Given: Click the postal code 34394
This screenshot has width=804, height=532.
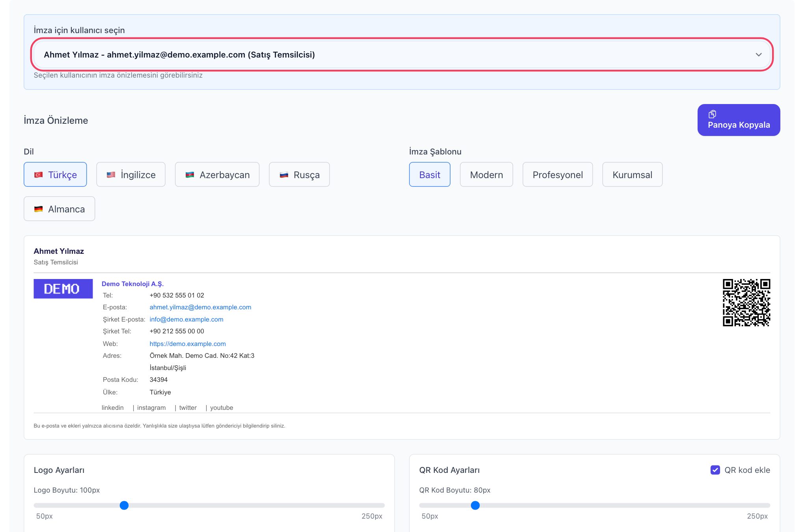Looking at the screenshot, I should click(x=159, y=380).
